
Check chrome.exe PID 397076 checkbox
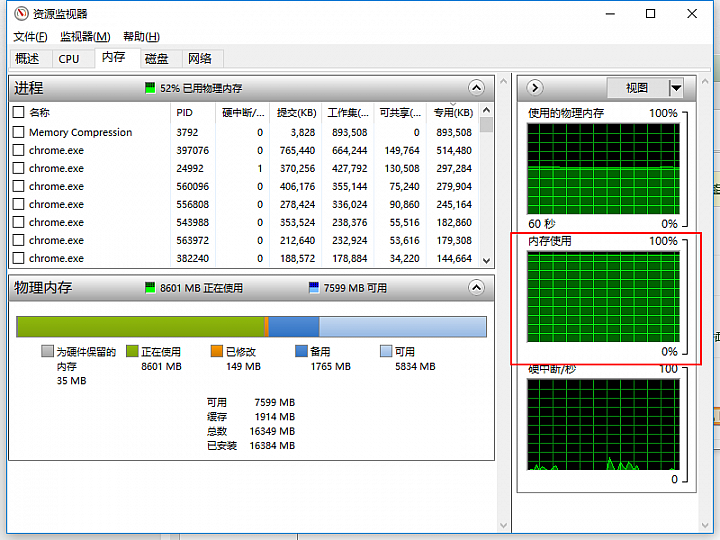coord(18,150)
